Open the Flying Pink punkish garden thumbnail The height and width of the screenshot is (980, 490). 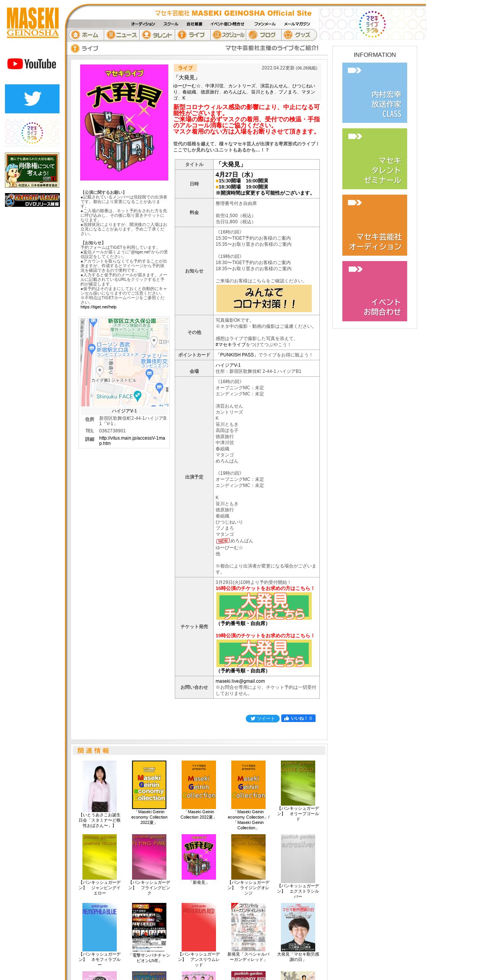click(149, 857)
